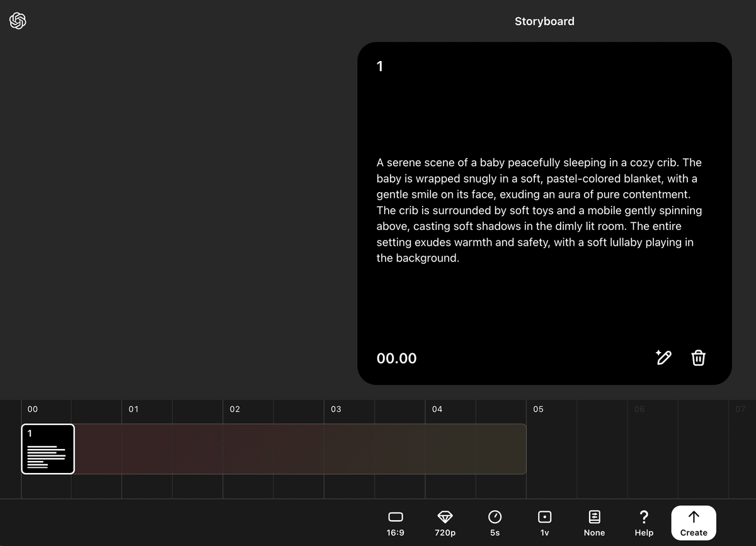Image resolution: width=756 pixels, height=546 pixels.
Task: Click timeline marker 00
Action: pos(33,409)
